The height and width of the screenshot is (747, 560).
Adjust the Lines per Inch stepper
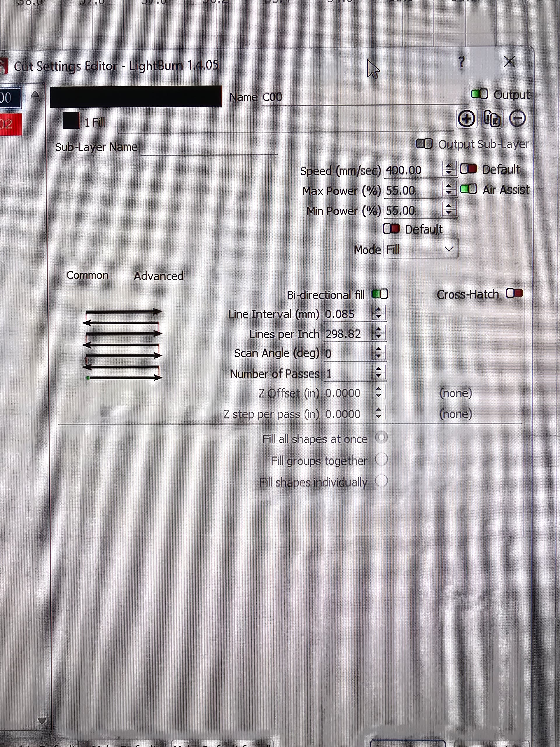pos(378,334)
